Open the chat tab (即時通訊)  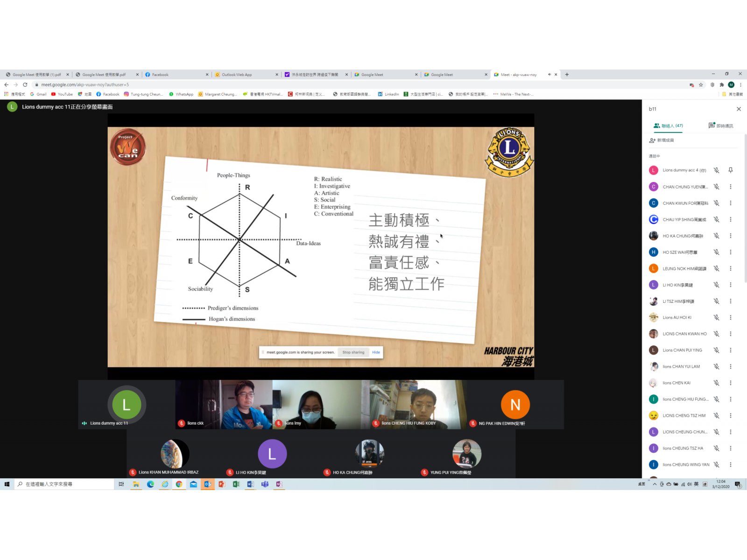[x=720, y=126]
